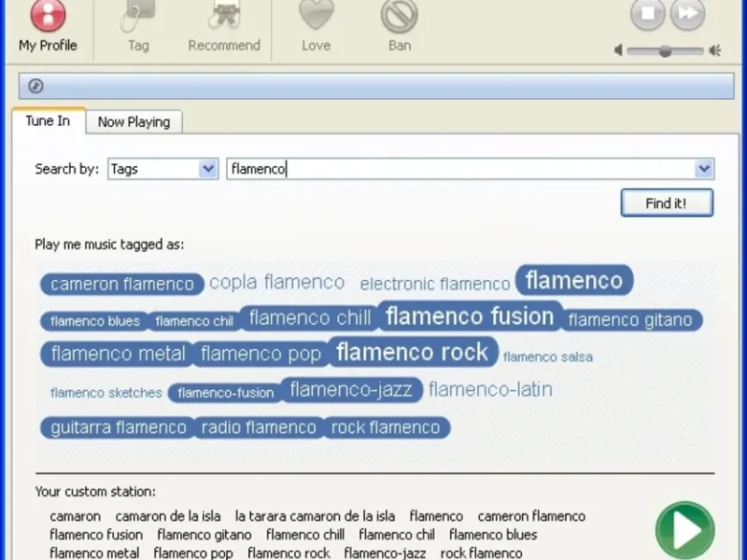Click the Find it! button
Screen dimensions: 747x560
pyautogui.click(x=667, y=203)
